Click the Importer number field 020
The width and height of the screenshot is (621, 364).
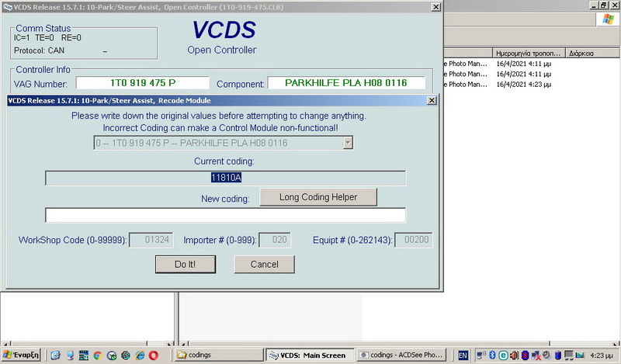tap(275, 240)
